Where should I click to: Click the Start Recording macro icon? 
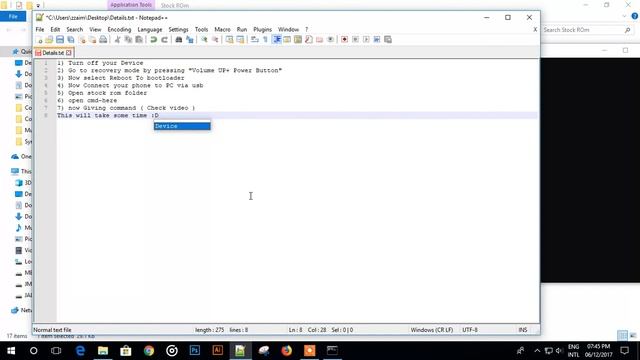[x=344, y=40]
